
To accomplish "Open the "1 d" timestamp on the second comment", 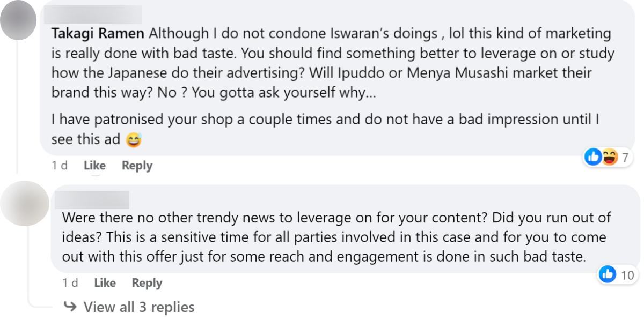I will coord(70,282).
